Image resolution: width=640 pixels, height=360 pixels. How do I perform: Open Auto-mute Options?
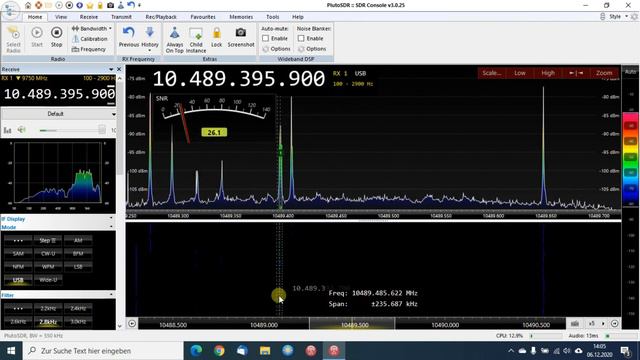276,49
